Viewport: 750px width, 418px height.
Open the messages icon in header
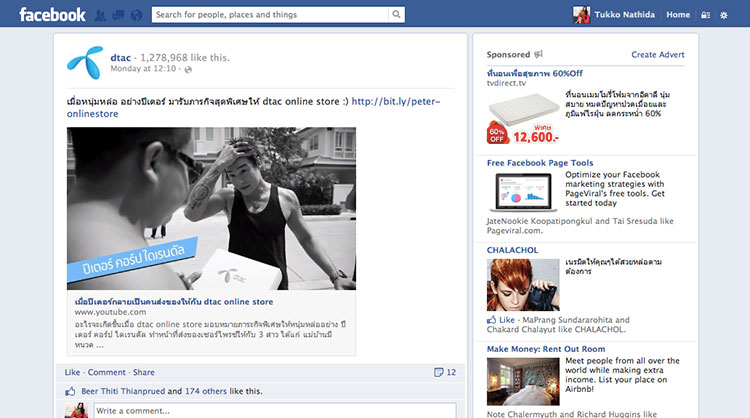point(118,15)
